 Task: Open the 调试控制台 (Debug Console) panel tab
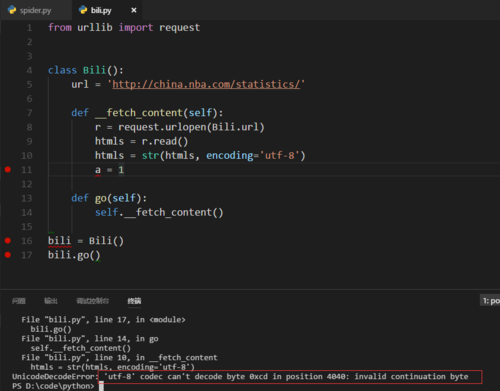(92, 301)
